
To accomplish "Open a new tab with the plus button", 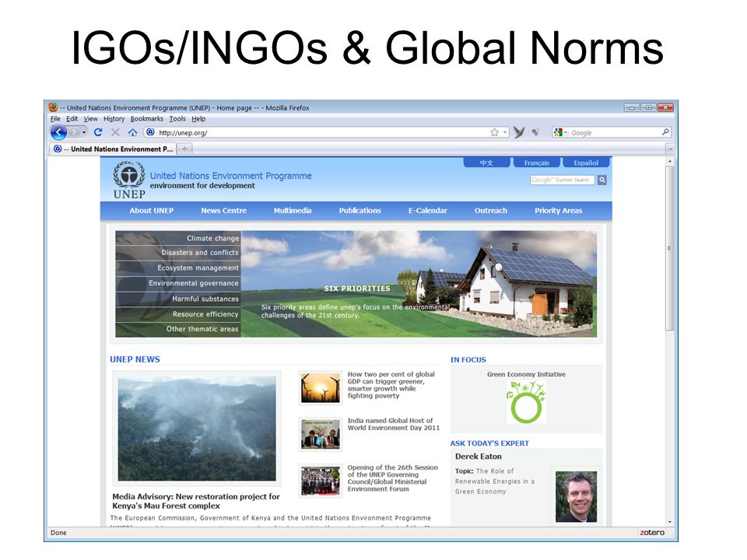I will (184, 149).
